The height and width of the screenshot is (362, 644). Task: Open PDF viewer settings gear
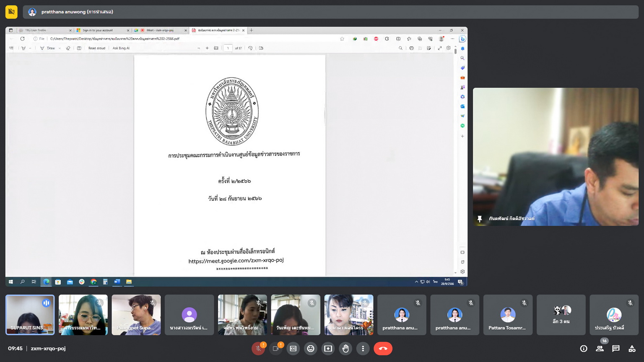click(x=449, y=48)
